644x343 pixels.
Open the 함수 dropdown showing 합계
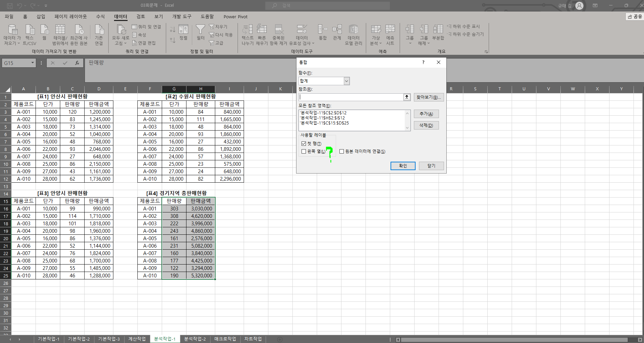(x=346, y=81)
